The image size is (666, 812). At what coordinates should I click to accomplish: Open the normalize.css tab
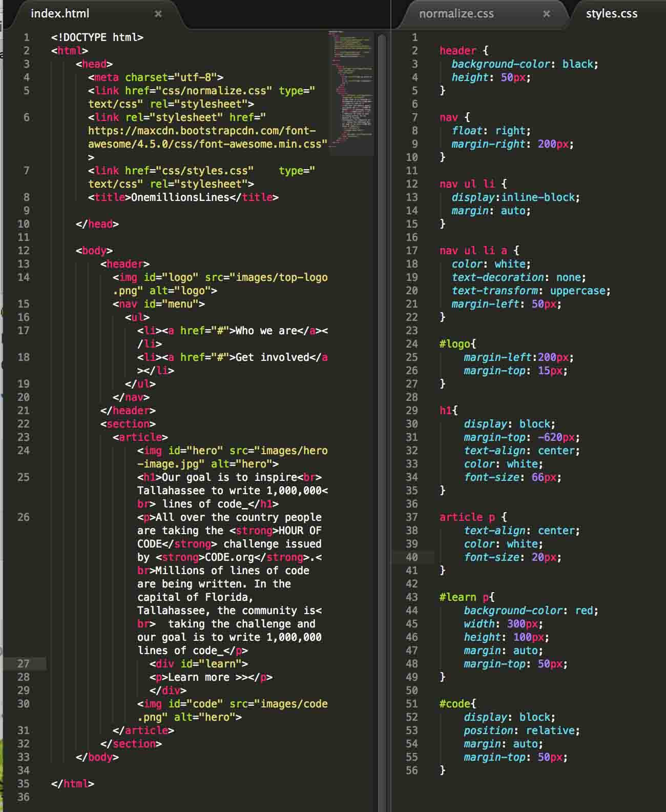[456, 14]
